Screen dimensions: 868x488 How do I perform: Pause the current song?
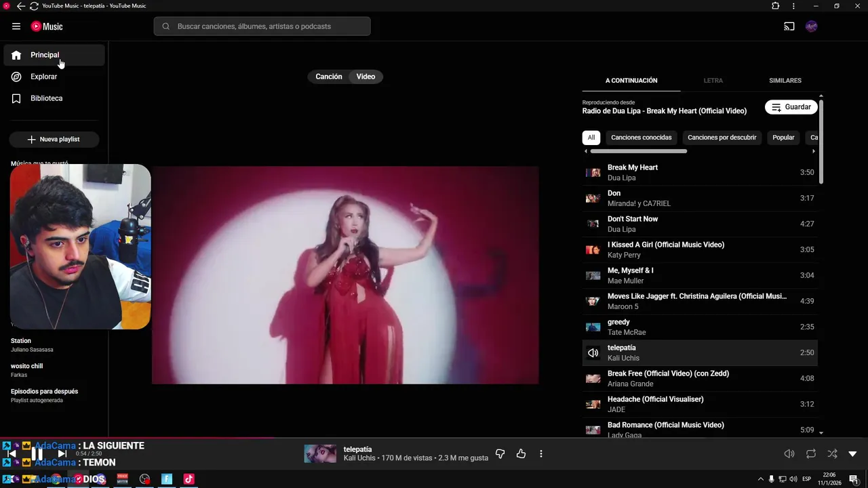click(x=37, y=453)
